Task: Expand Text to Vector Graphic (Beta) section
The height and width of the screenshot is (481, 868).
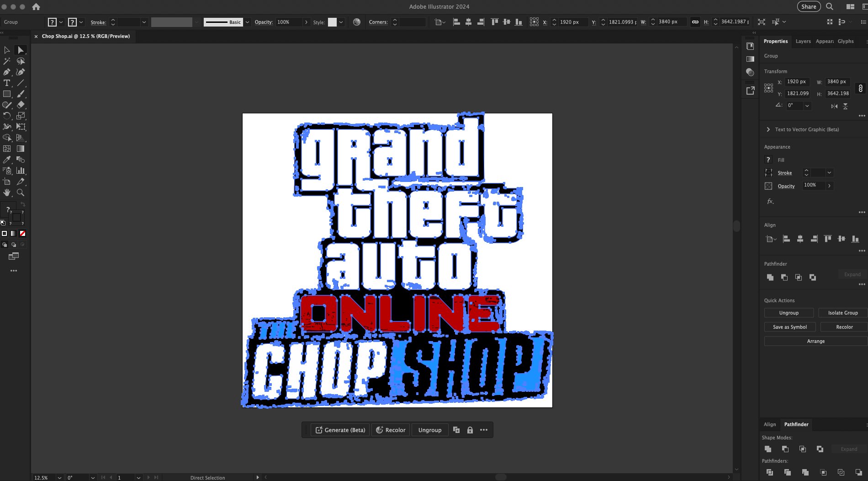Action: [x=768, y=129]
